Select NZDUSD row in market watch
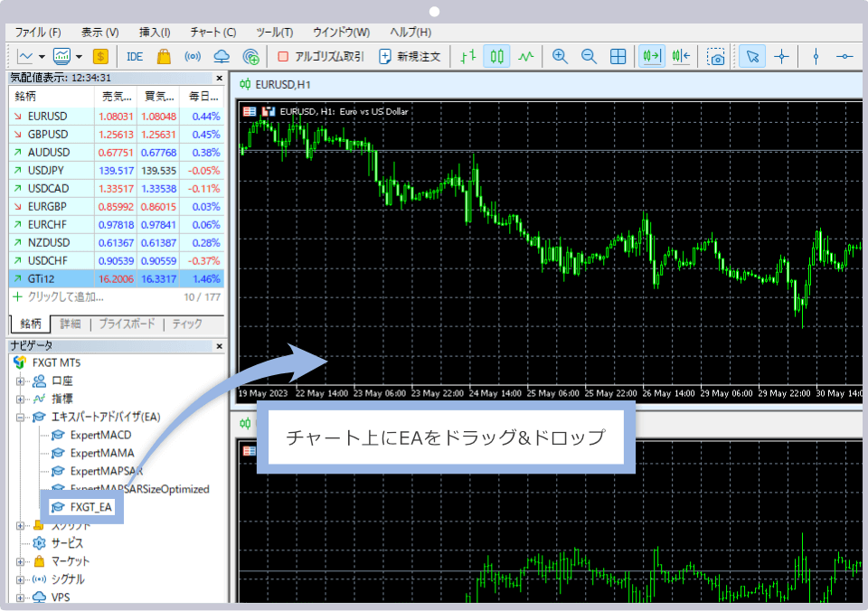This screenshot has height=611, width=868. pyautogui.click(x=117, y=242)
